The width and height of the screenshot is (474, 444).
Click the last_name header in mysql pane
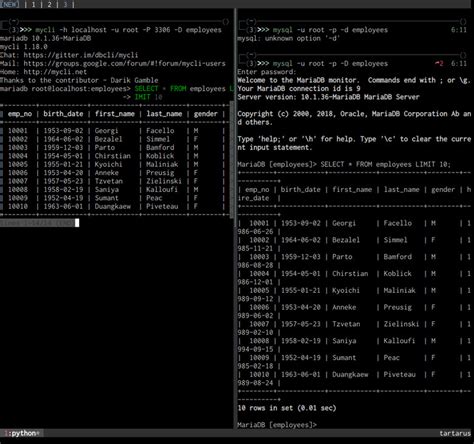coord(402,190)
